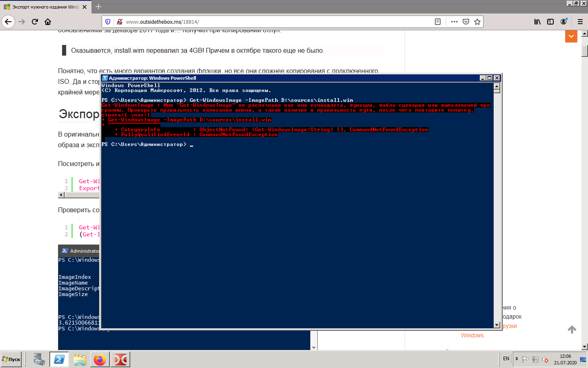Show hidden tray icons
The width and height of the screenshot is (588, 368).
click(517, 359)
